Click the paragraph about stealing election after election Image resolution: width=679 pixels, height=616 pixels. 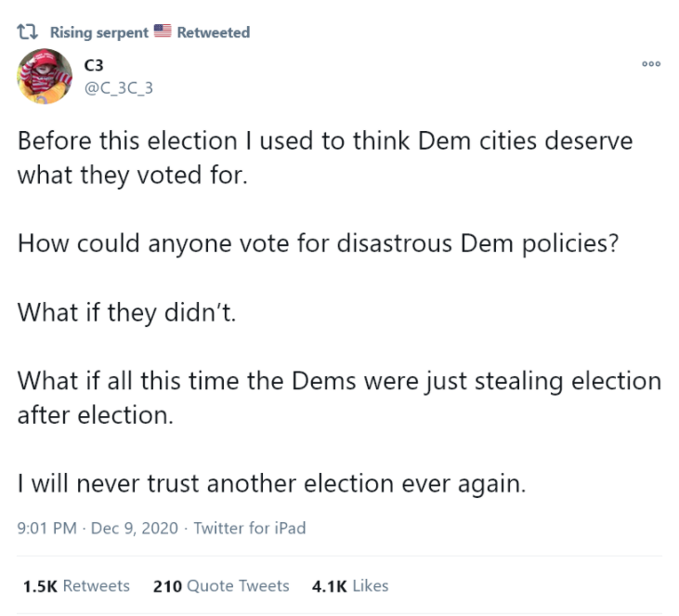coord(339,397)
